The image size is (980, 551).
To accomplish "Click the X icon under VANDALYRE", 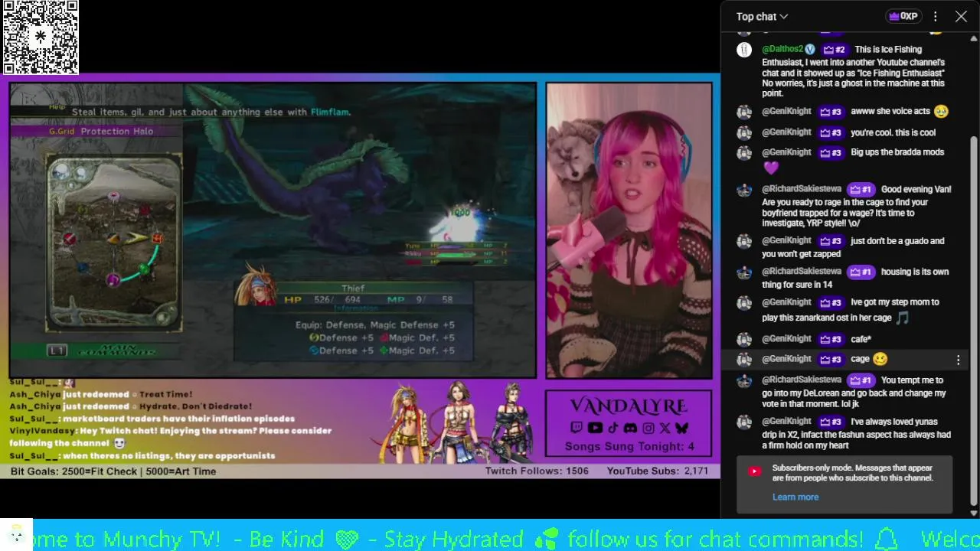I will pos(665,429).
